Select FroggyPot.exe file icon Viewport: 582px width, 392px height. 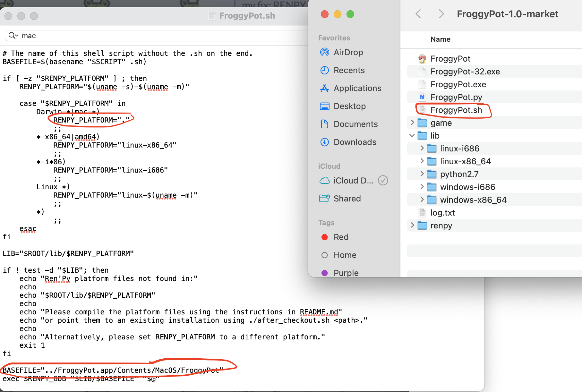click(422, 84)
